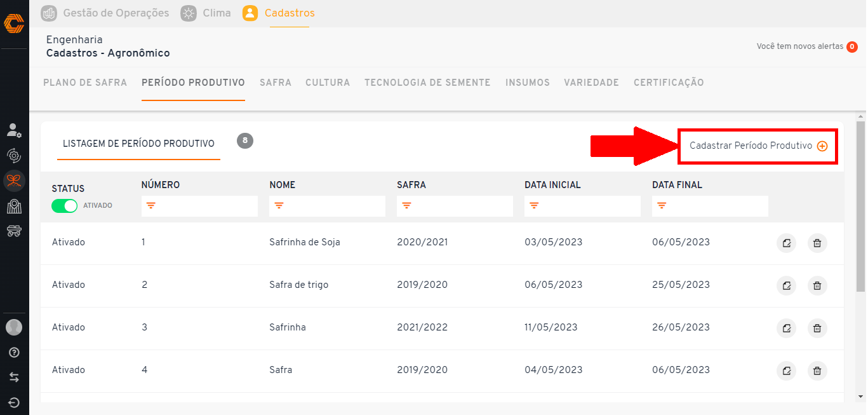This screenshot has width=868, height=415.
Task: Open the new alerts counter badge
Action: point(852,47)
